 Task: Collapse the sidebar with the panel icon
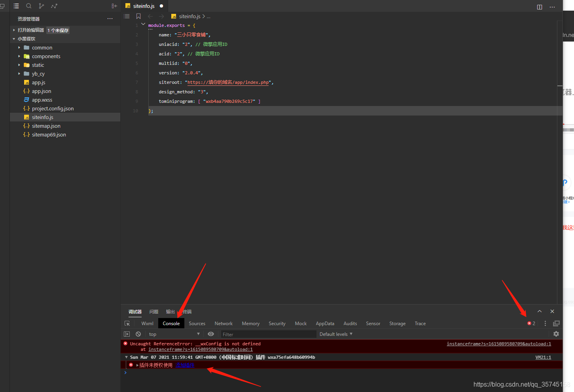coord(114,6)
